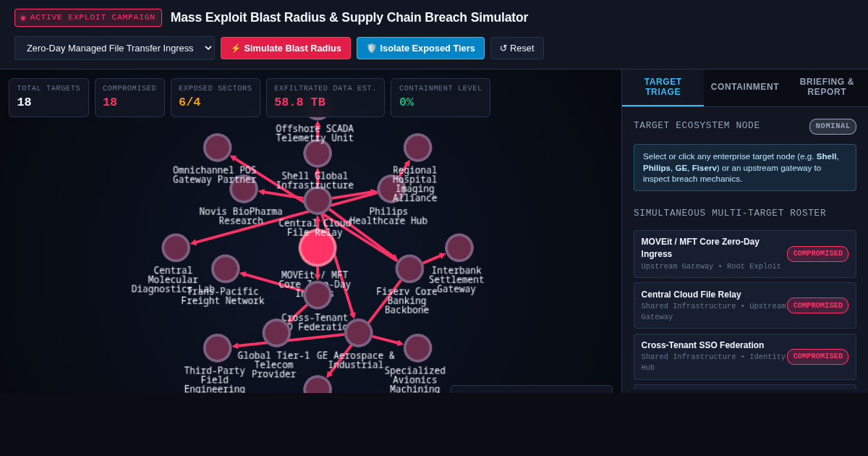868x456 pixels.
Task: Click the Trans-Pacific Freight Network node
Action: 226,269
